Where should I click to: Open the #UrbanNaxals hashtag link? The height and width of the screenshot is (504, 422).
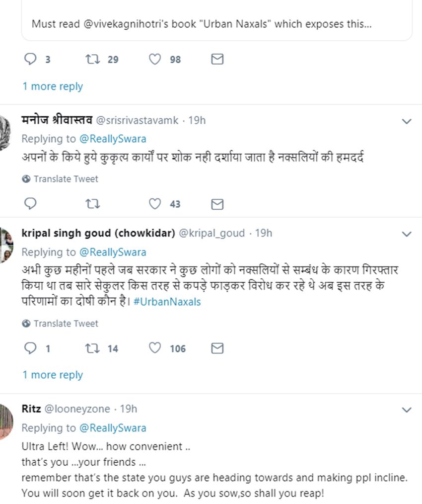click(x=167, y=302)
